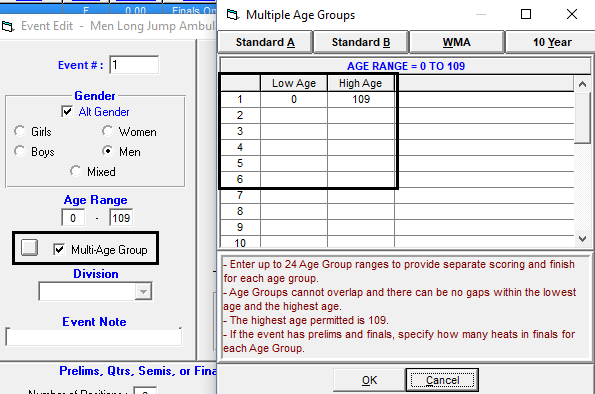Select the Mixed gender radio button
Screen dimensions: 595x394
[76, 171]
